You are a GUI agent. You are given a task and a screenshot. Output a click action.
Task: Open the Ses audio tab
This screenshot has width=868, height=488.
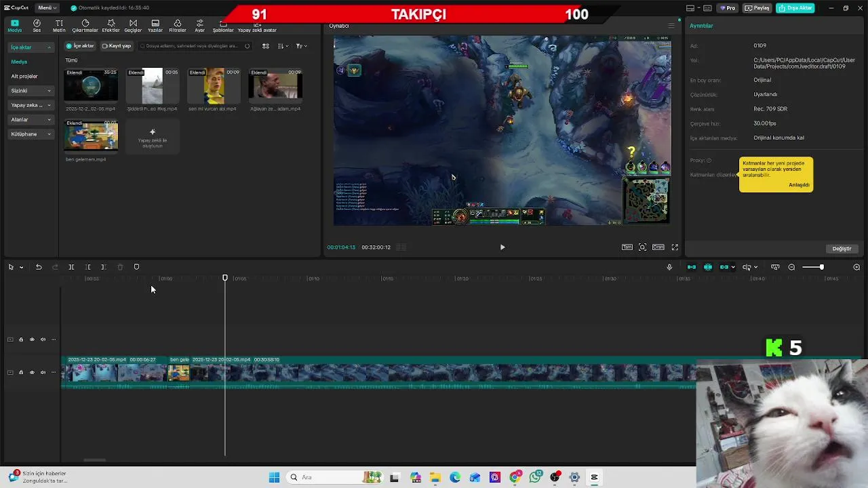coord(37,26)
